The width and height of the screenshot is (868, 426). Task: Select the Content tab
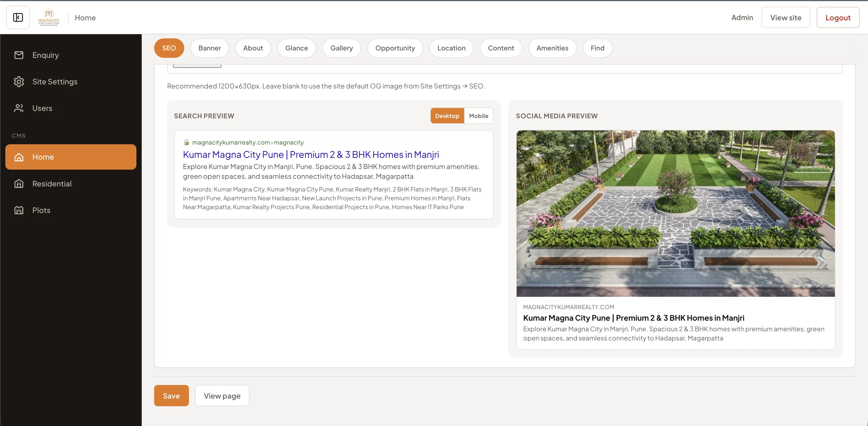pyautogui.click(x=501, y=48)
